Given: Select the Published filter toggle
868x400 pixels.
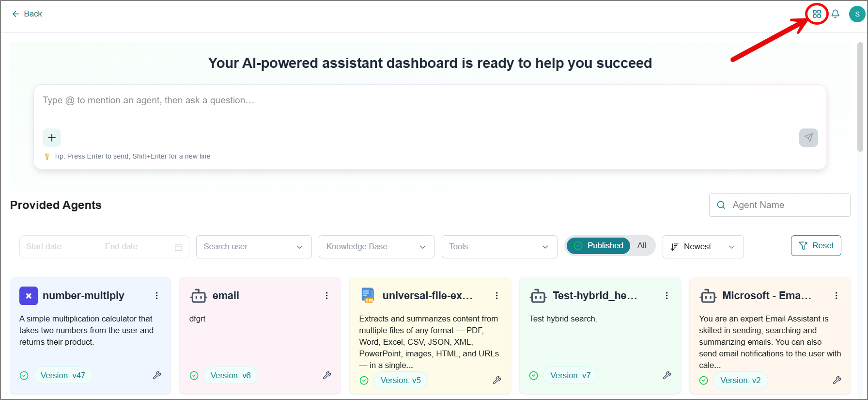Looking at the screenshot, I should (x=599, y=246).
